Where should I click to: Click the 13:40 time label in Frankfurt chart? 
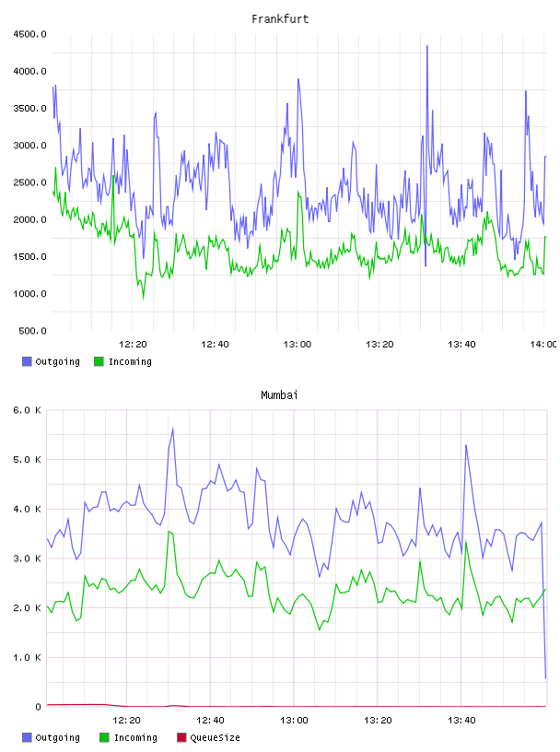[461, 345]
